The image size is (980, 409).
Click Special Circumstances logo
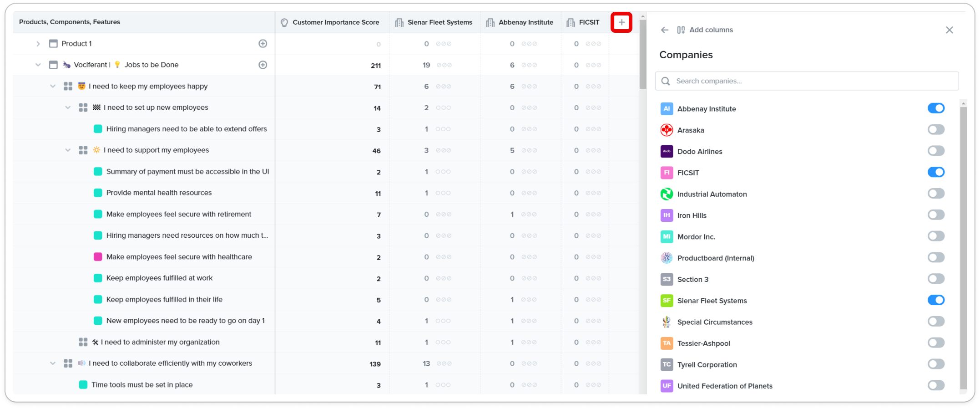click(667, 322)
